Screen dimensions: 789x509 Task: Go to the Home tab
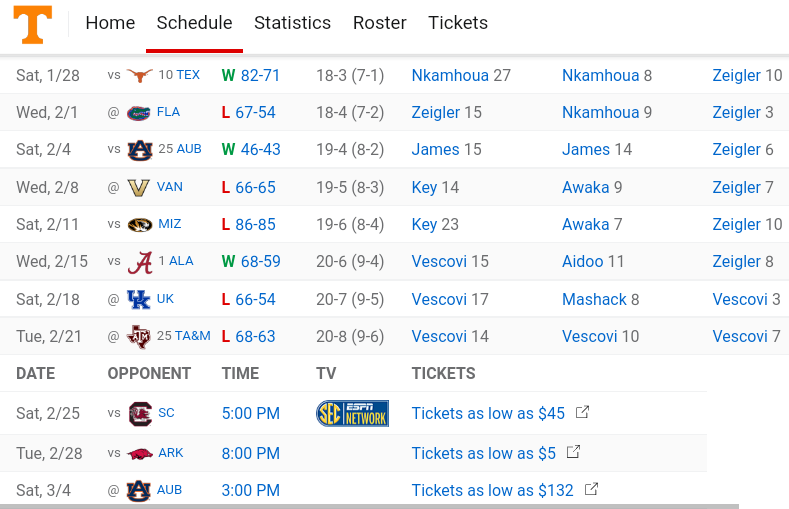[110, 23]
